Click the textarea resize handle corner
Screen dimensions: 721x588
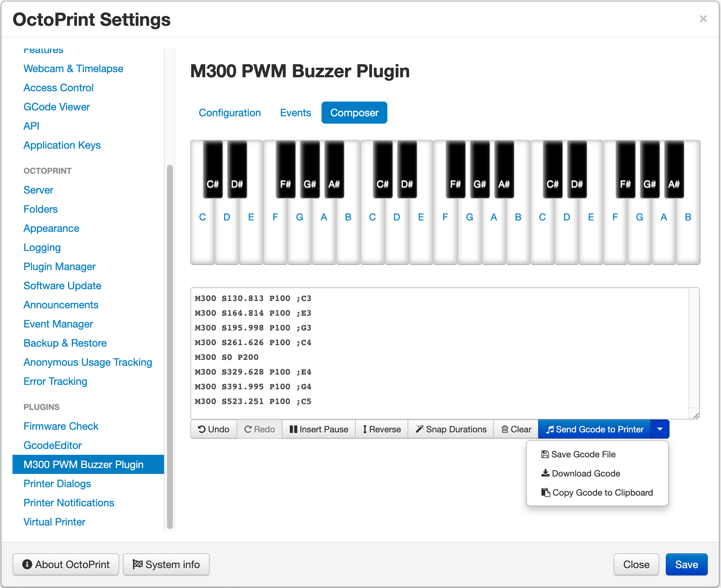[696, 415]
